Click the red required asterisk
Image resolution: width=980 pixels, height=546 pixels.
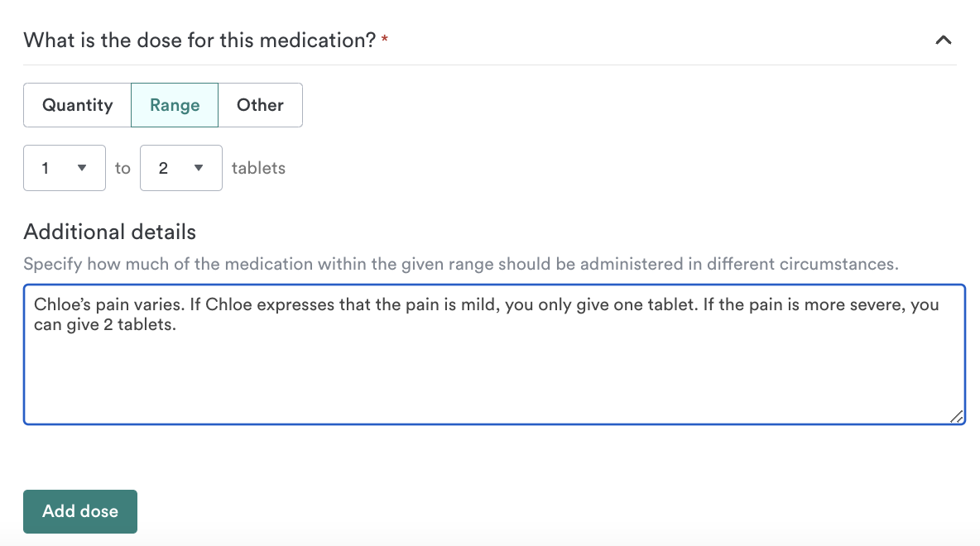point(385,41)
